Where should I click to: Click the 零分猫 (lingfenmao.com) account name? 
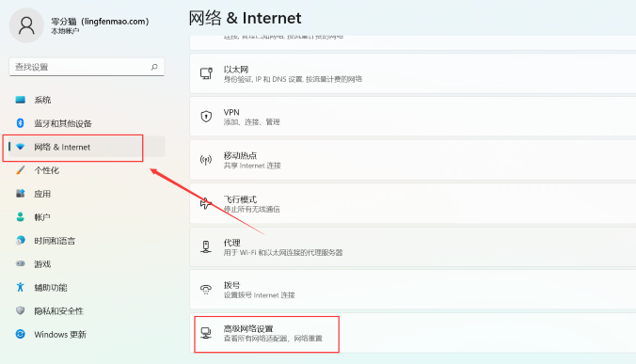[100, 21]
